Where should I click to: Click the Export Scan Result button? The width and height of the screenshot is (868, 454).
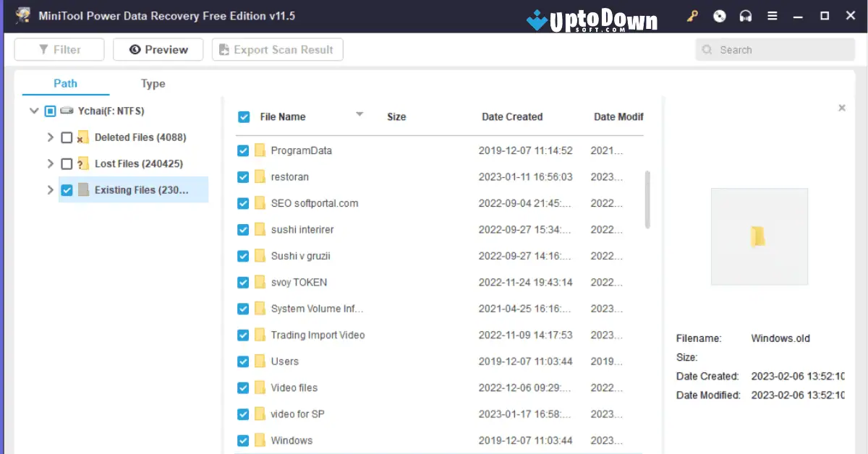click(277, 49)
